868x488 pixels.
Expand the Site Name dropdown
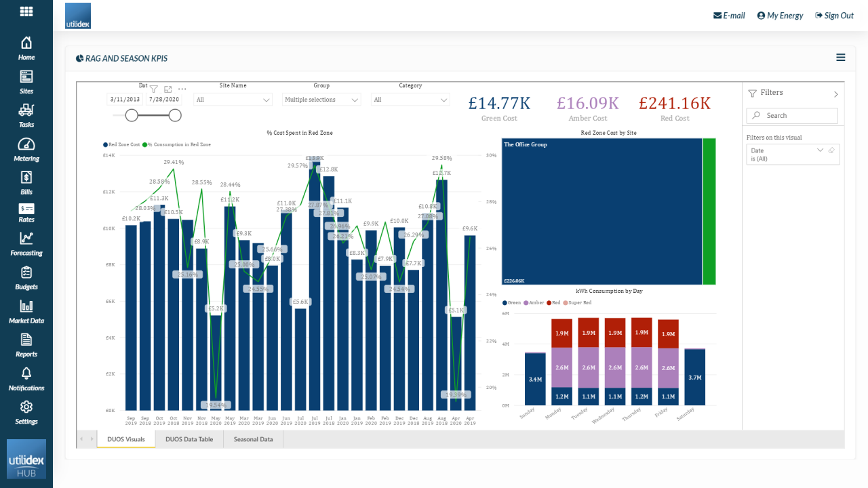(x=233, y=100)
